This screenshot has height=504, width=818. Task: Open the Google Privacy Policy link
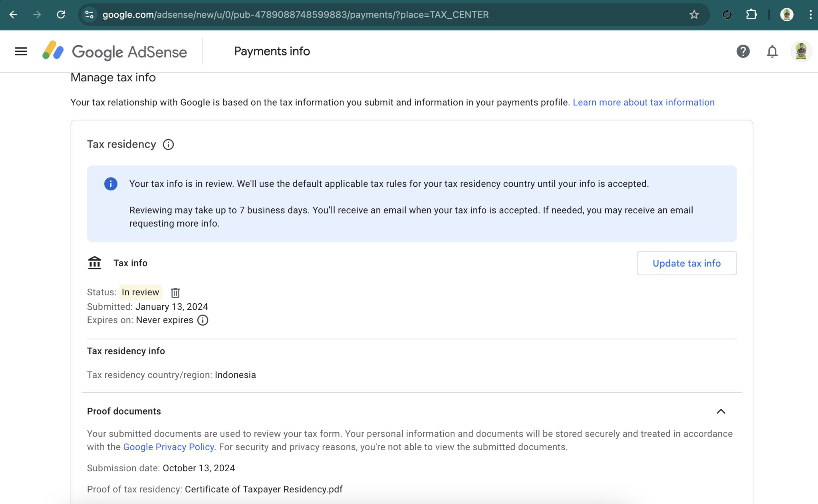pyautogui.click(x=168, y=447)
